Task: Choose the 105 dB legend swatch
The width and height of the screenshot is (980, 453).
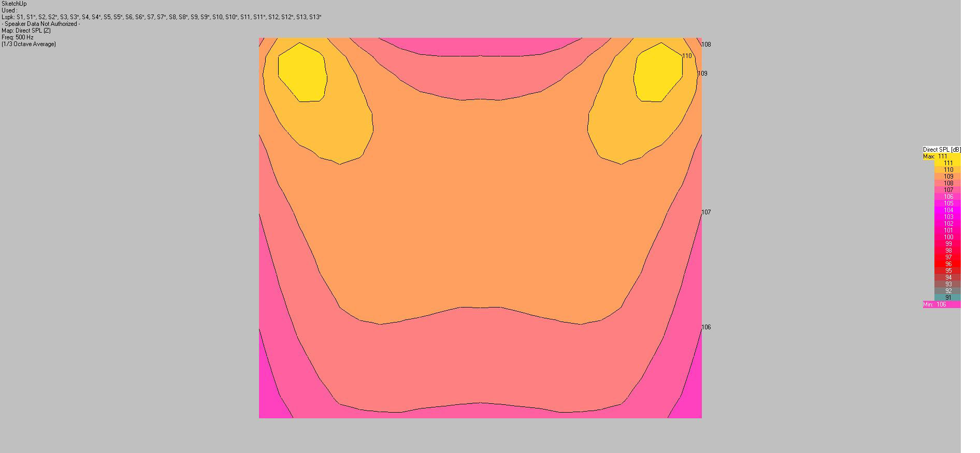Action: point(947,203)
